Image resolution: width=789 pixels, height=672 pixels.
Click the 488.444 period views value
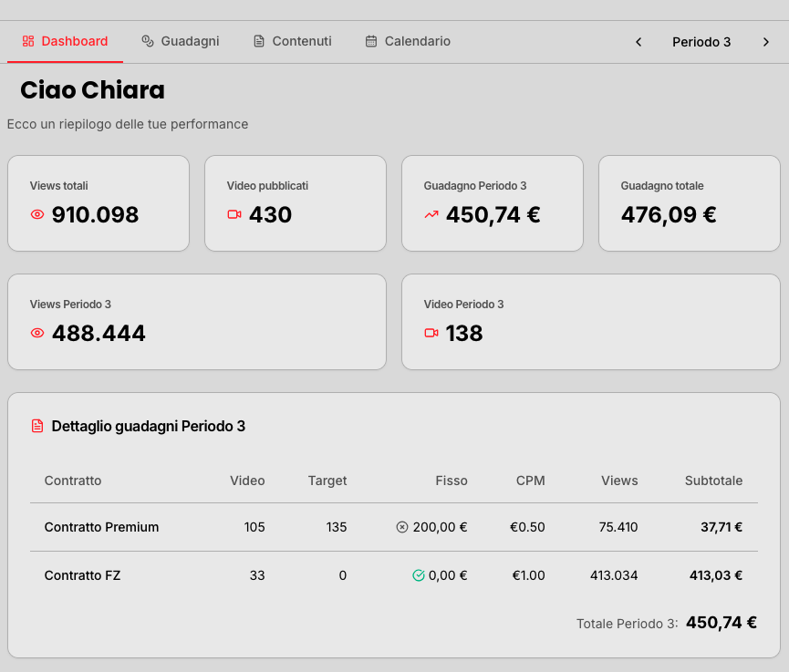click(x=99, y=333)
